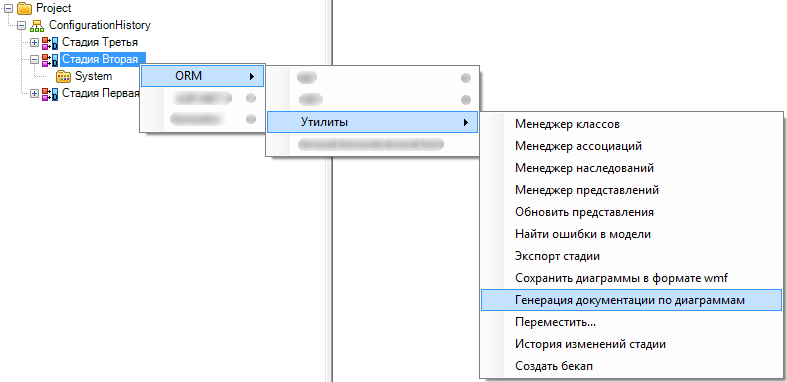Select the System tree item
The width and height of the screenshot is (787, 382).
pos(93,76)
